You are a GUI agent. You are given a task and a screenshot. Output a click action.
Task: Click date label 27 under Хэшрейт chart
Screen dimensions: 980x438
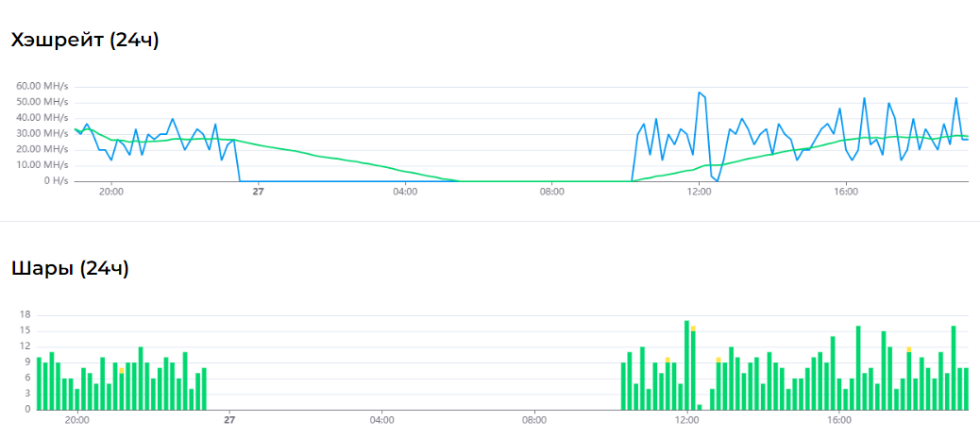point(258,192)
